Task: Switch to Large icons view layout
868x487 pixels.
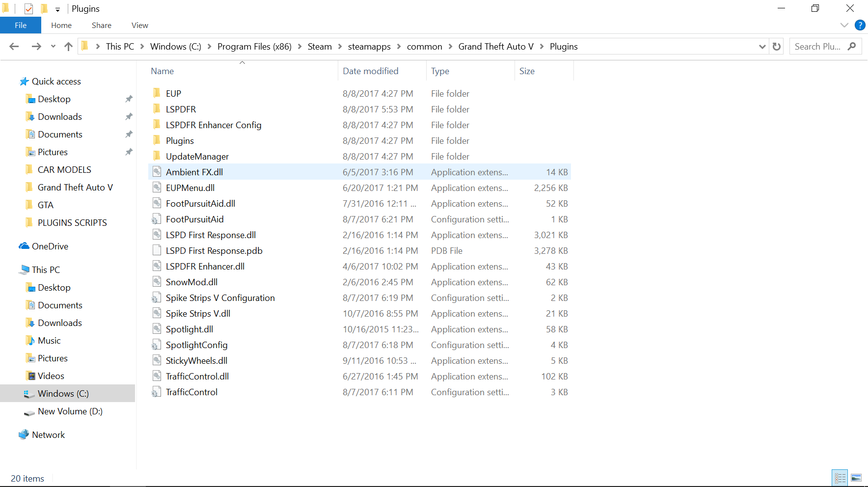Action: tap(856, 478)
